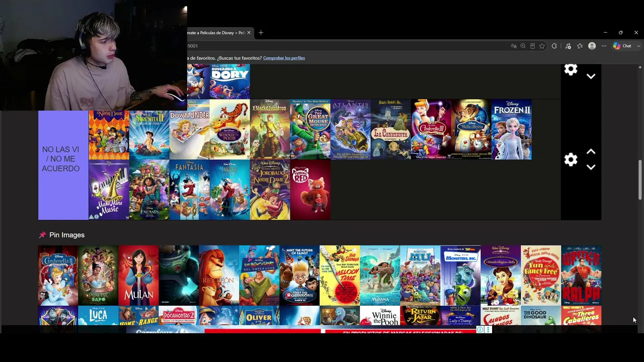Screen dimensions: 644x362
Task: Select the Jorobado de Notre Dame 2 poster
Action: (270, 190)
